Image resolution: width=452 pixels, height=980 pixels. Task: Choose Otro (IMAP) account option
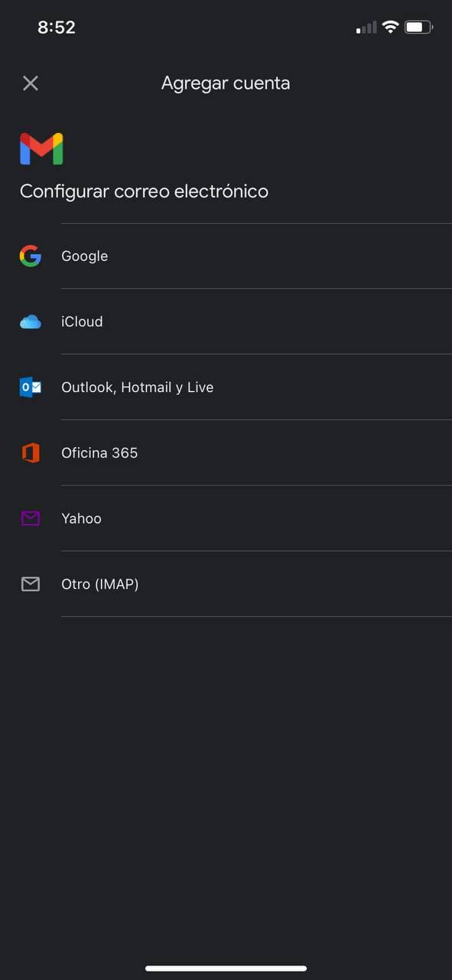click(226, 584)
